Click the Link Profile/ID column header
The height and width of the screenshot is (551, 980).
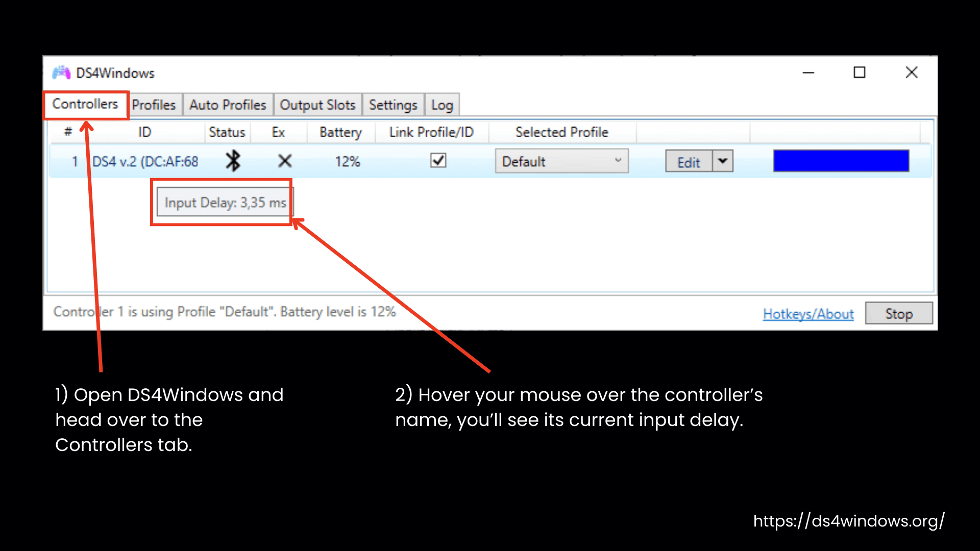(431, 133)
